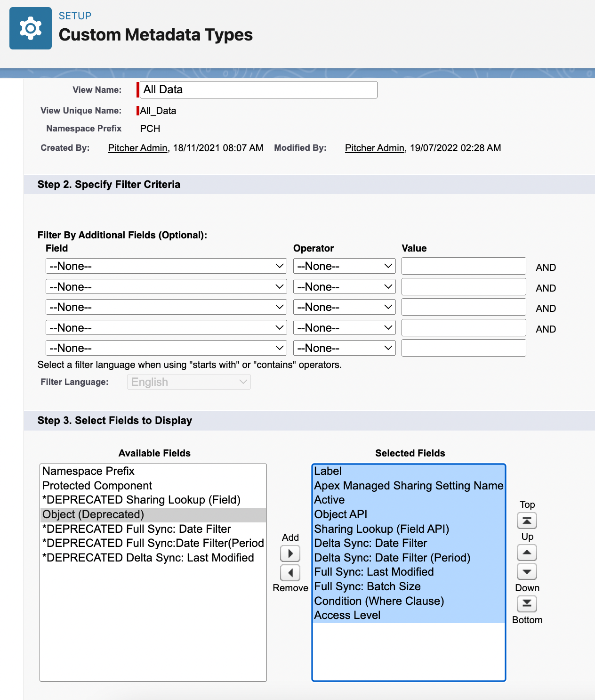Select Protected Component in Available Fields

coord(97,486)
